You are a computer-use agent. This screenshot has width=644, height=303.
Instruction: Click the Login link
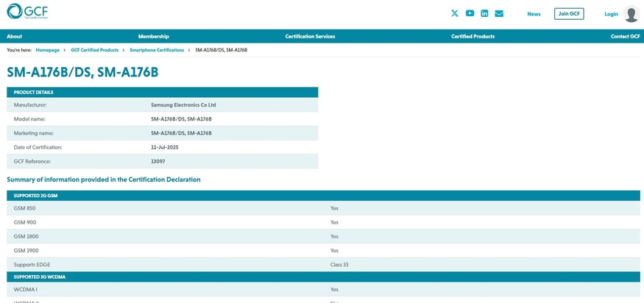pos(611,14)
